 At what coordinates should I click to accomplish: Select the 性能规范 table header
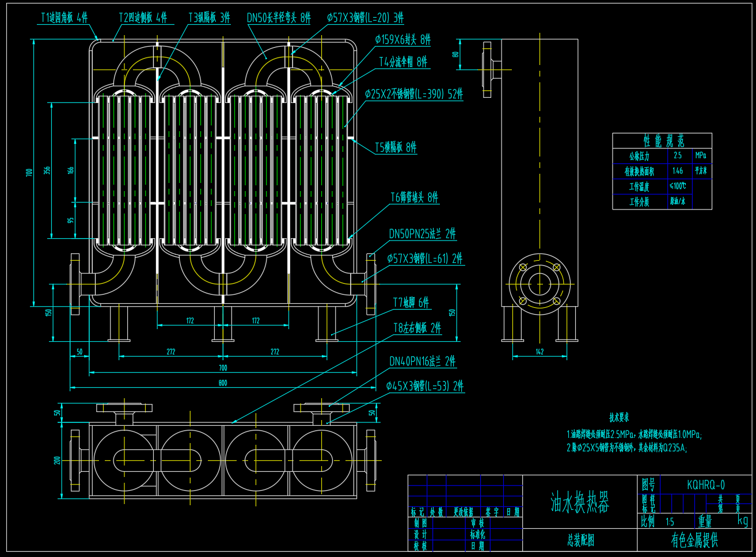click(x=663, y=141)
